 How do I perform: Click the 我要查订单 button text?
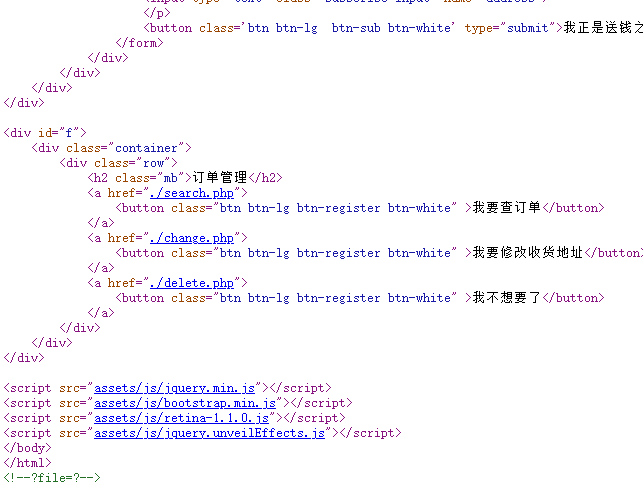(x=506, y=208)
